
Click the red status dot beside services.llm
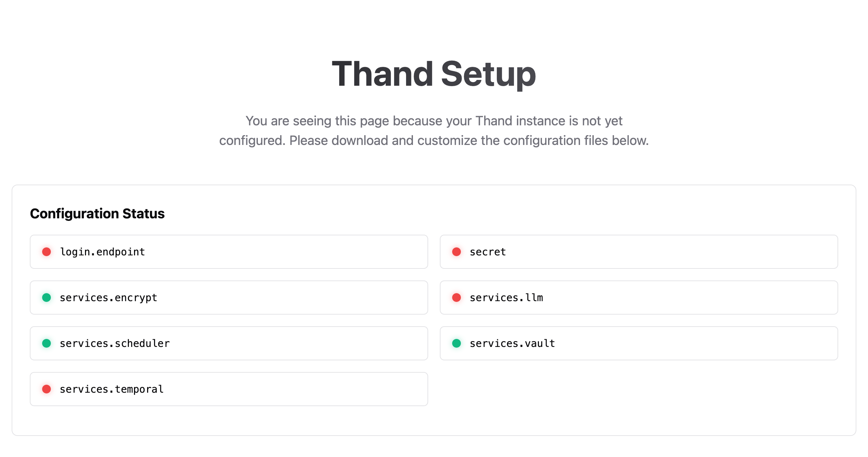[x=457, y=297]
